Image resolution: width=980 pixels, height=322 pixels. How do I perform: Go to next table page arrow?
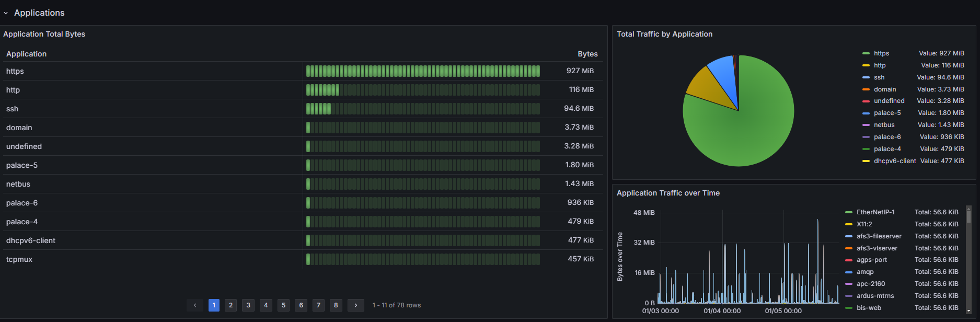click(x=356, y=305)
